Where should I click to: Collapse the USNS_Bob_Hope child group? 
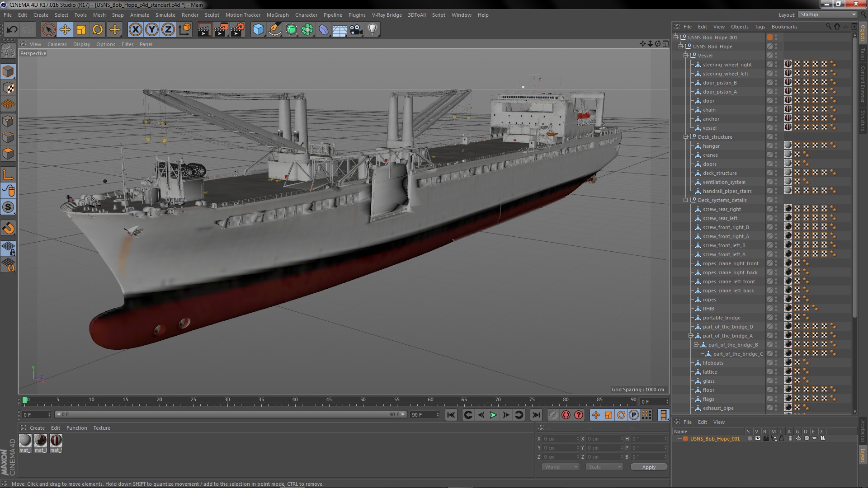click(x=681, y=46)
